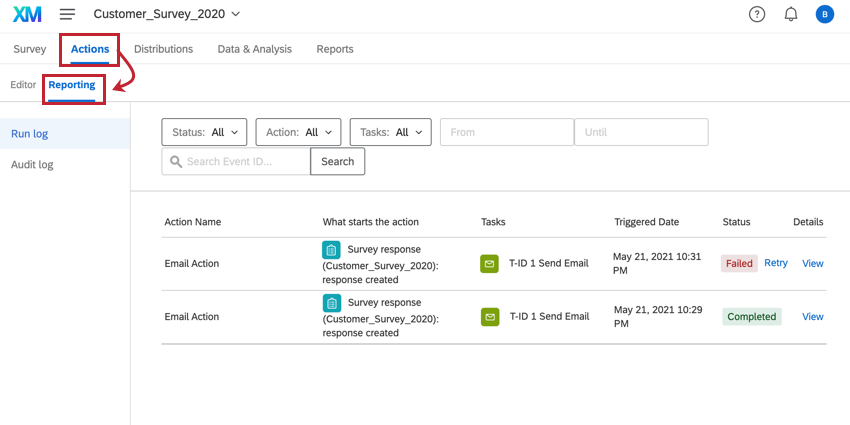Open the hamburger navigation menu
This screenshot has width=850, height=425.
tap(67, 14)
